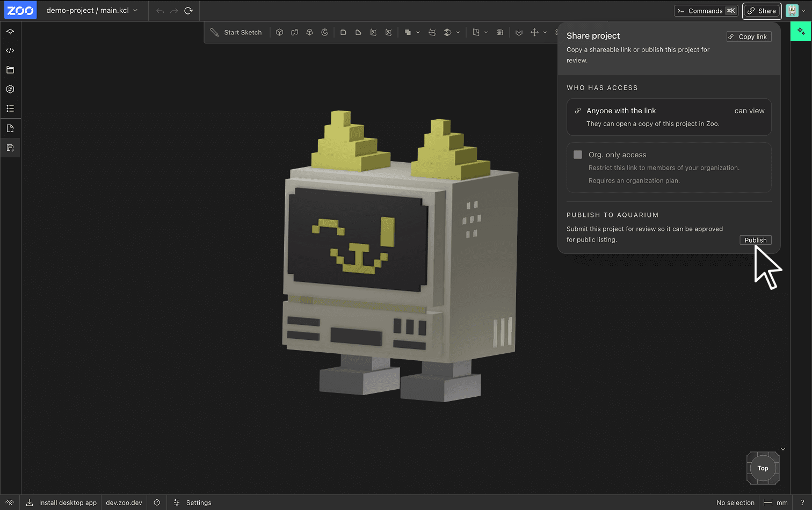Screen dimensions: 812x510
Task: Select the Revolve tool
Action: [x=324, y=32]
